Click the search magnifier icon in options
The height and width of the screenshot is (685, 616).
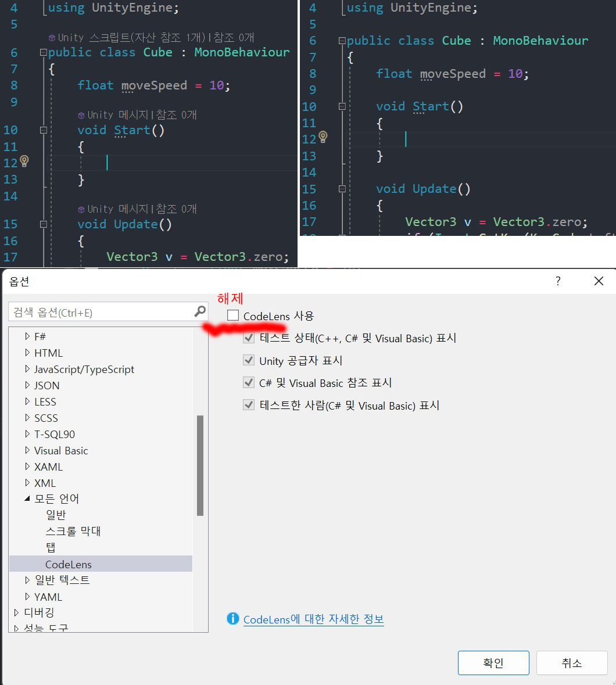(200, 312)
